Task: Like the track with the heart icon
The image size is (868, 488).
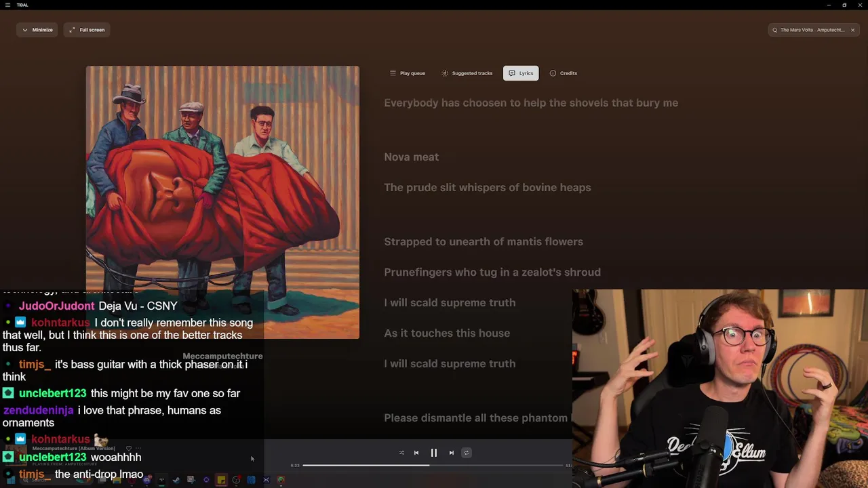Action: point(129,448)
